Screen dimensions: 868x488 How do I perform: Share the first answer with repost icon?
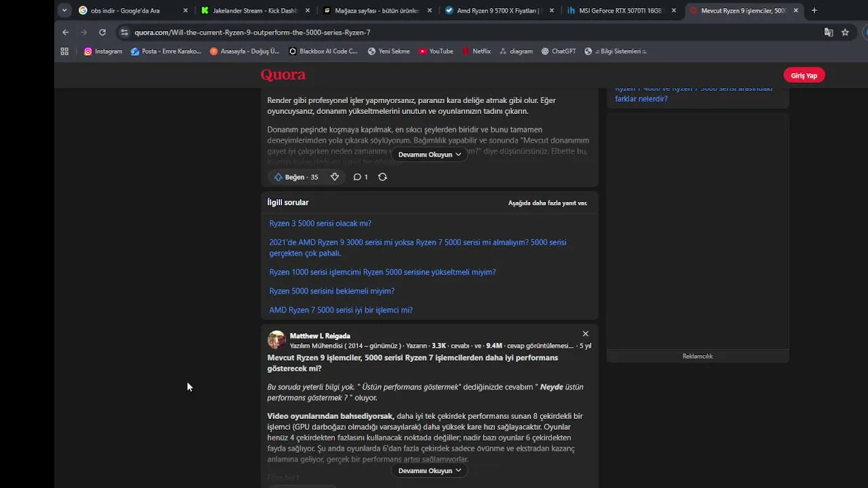coord(382,177)
